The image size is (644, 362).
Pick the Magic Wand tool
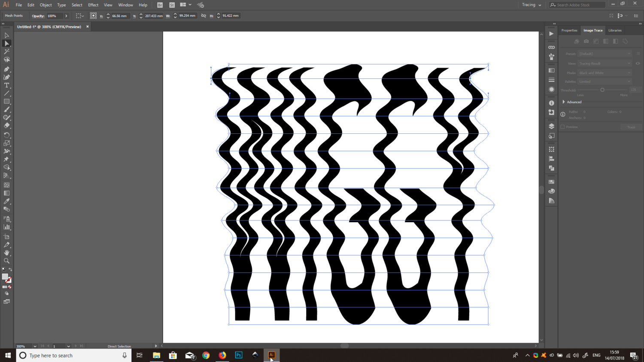pos(6,51)
